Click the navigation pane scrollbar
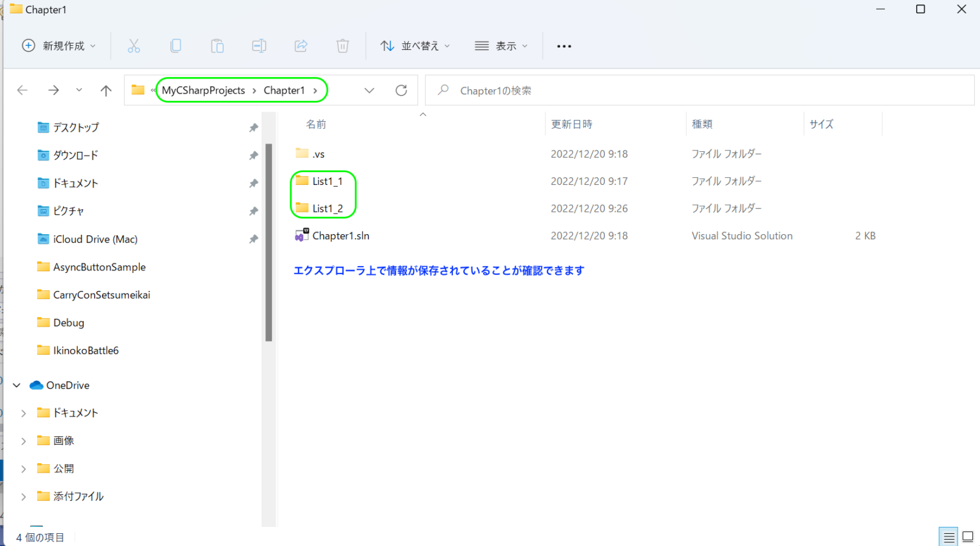Screen dimensions: 980x546 (269, 242)
